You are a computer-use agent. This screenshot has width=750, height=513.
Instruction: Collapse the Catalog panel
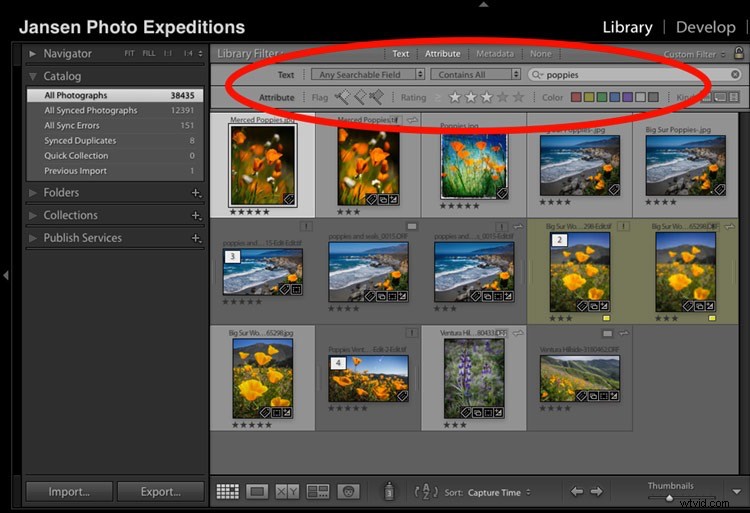tap(33, 76)
